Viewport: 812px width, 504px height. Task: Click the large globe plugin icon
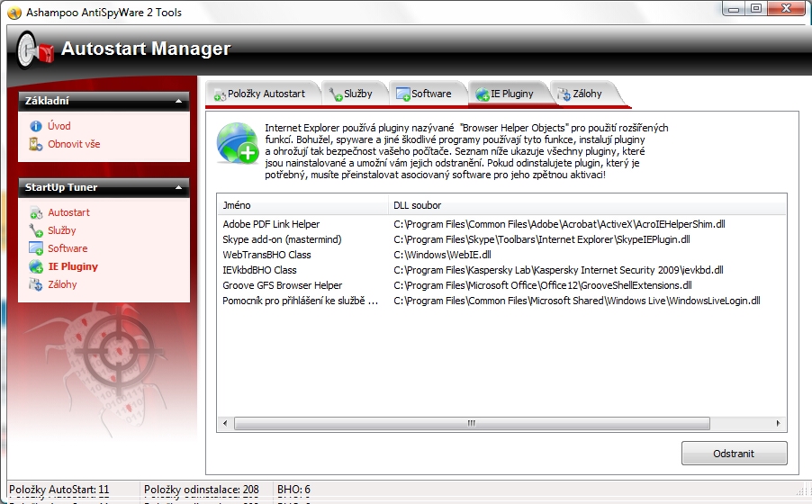238,143
